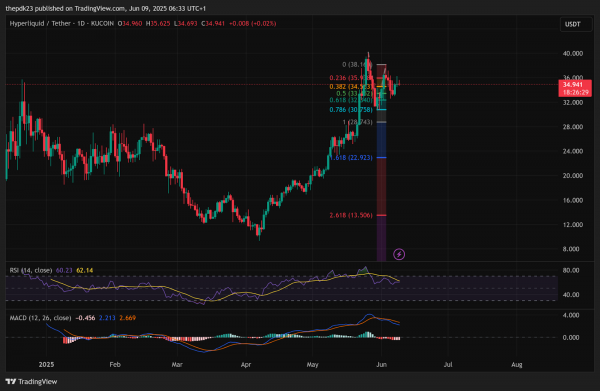Click the 0.786 (30.758) Fibonacci level label
The image size is (600, 391).
[351, 110]
